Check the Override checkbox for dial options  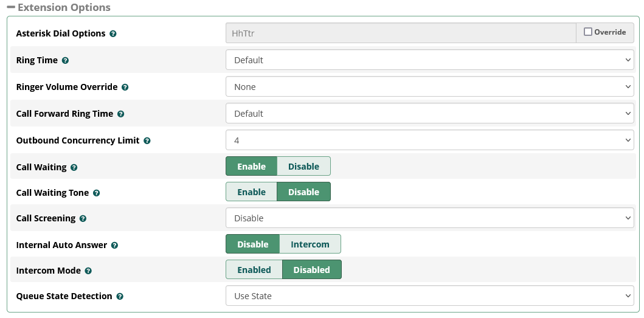(x=588, y=32)
